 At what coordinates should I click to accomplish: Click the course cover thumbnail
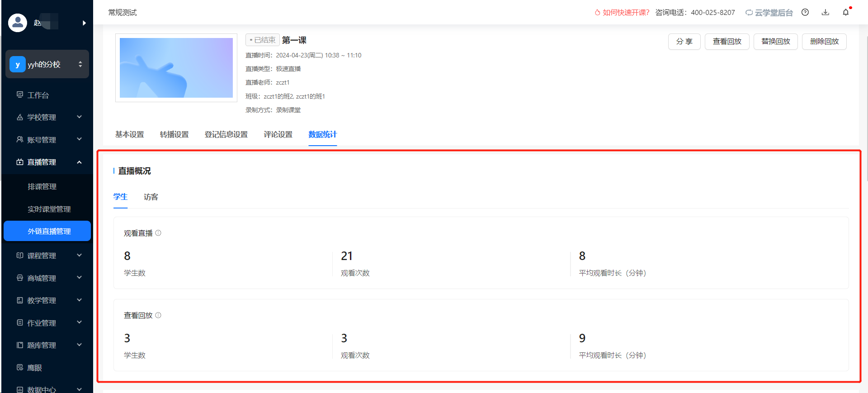[176, 68]
